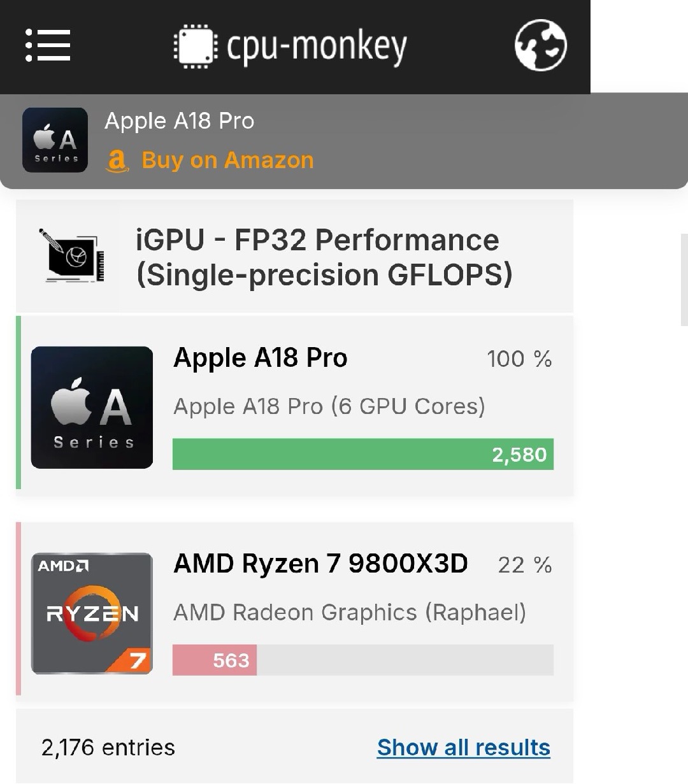Click the AMD Ryzen 7 chip image

coord(92,613)
